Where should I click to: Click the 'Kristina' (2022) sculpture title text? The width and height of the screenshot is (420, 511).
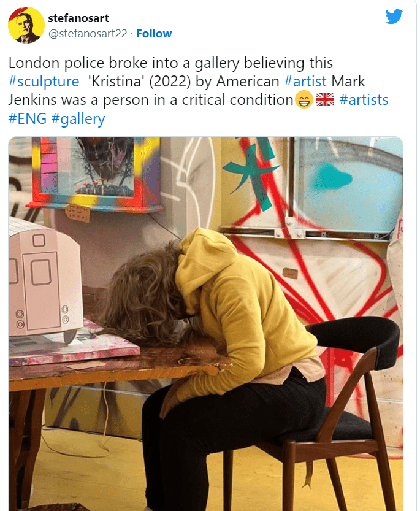[139, 81]
